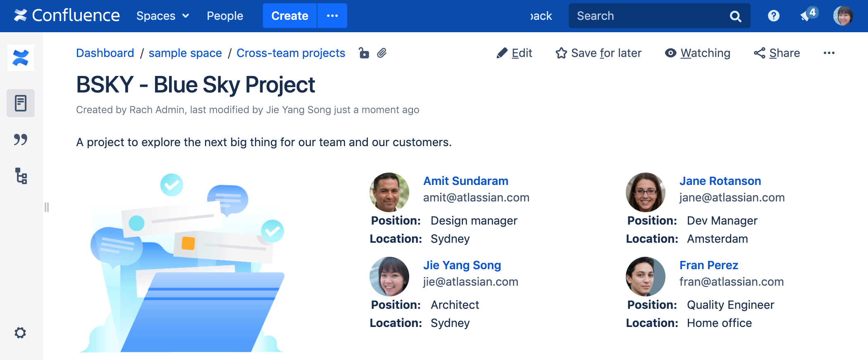
Task: Click the space logo in sidebar
Action: 21,58
